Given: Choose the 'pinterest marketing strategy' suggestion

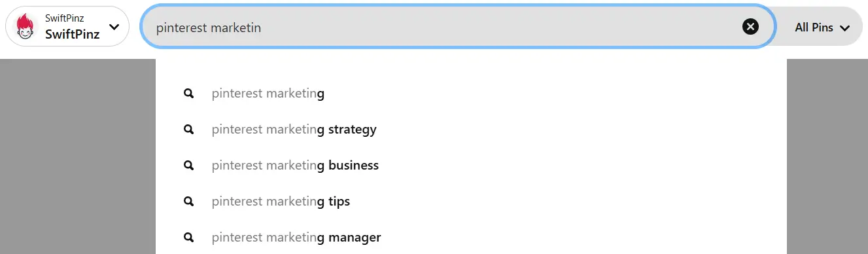Looking at the screenshot, I should pyautogui.click(x=471, y=130).
